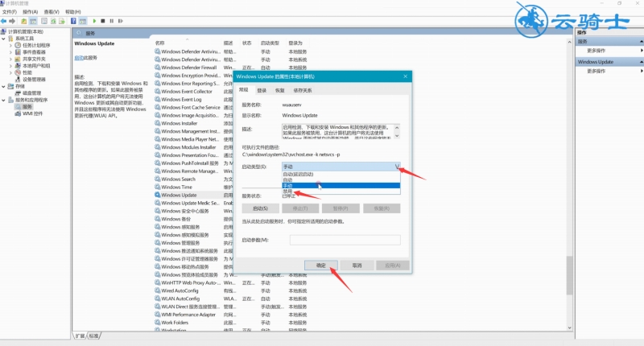
Task: Choose 禁用 from startup type list
Action: coord(341,192)
